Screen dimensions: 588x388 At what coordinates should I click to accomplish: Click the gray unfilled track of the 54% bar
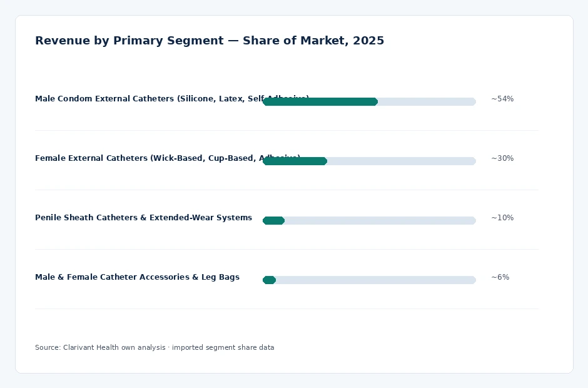coord(427,101)
